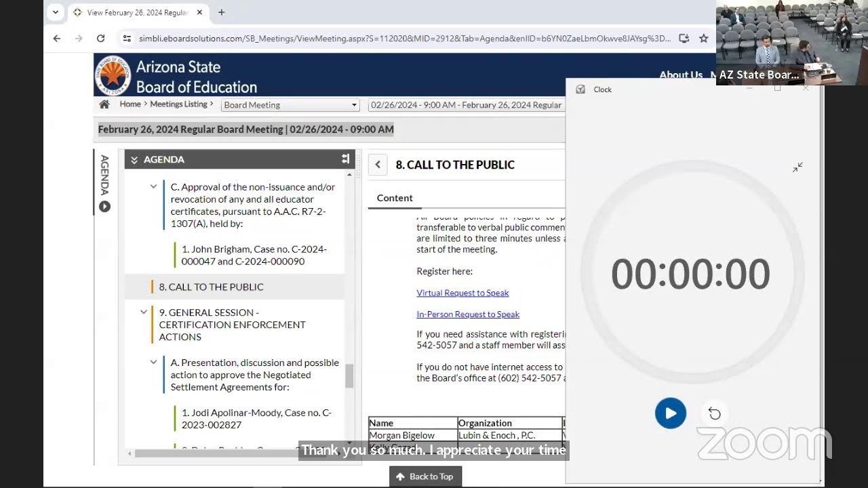This screenshot has width=868, height=488.
Task: Click the Clock app icon in title bar
Action: click(580, 89)
